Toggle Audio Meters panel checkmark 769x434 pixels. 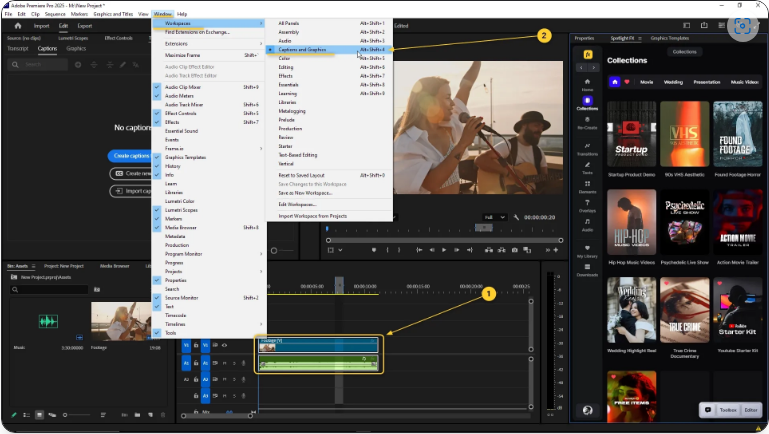click(x=157, y=96)
